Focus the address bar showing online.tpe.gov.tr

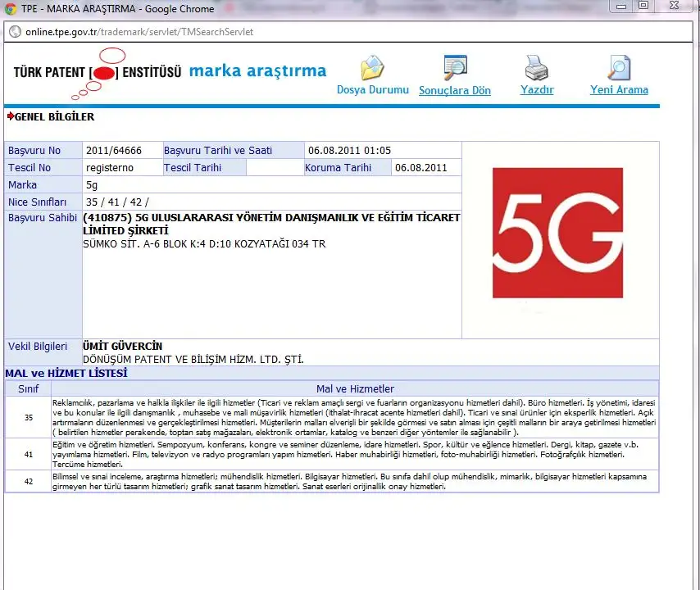(246, 32)
